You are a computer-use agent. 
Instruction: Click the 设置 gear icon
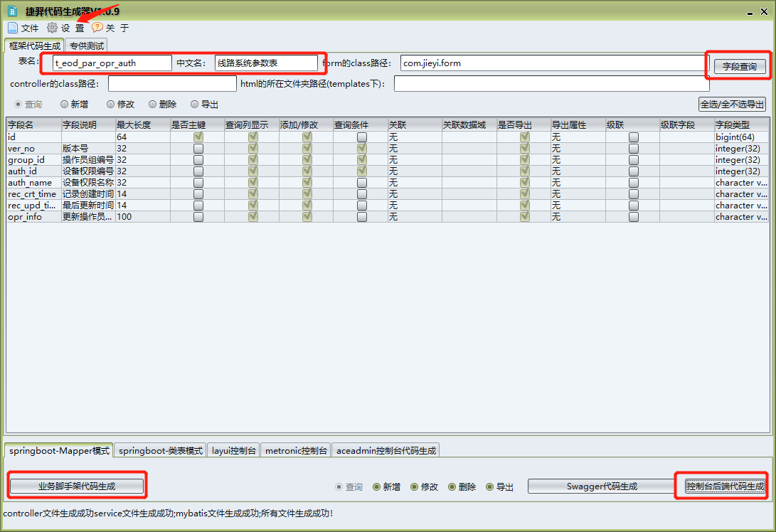point(52,28)
